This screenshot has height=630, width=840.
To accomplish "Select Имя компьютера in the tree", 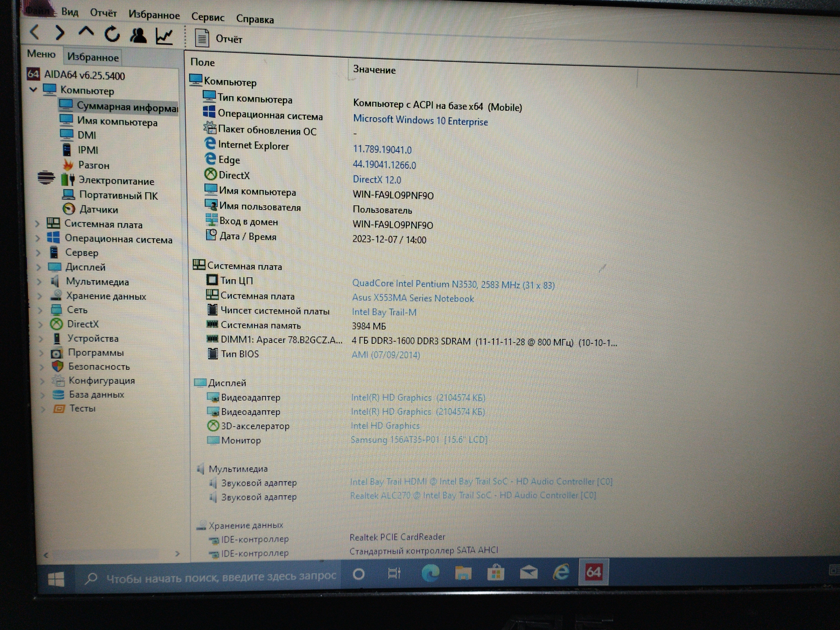I will click(x=117, y=122).
